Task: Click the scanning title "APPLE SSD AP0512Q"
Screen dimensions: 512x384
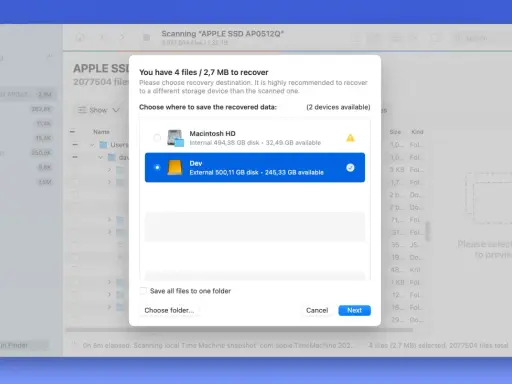Action: (222, 34)
